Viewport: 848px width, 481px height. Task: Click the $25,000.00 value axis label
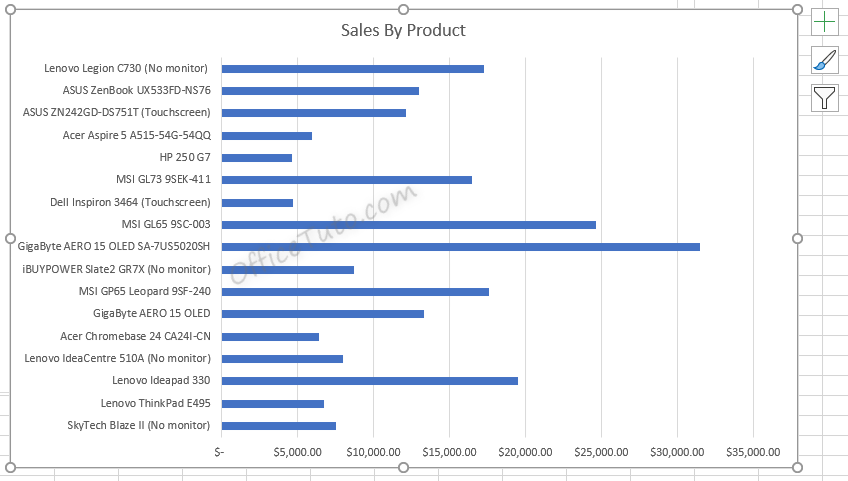pos(601,452)
